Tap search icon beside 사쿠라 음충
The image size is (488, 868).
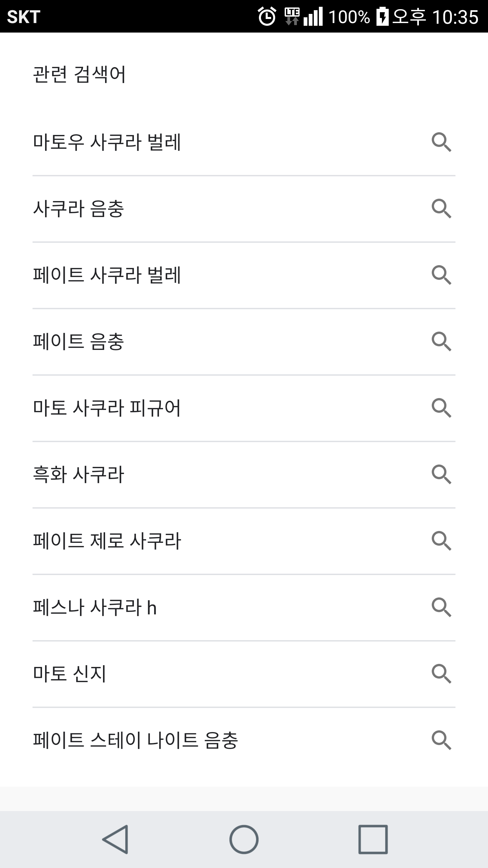(441, 209)
